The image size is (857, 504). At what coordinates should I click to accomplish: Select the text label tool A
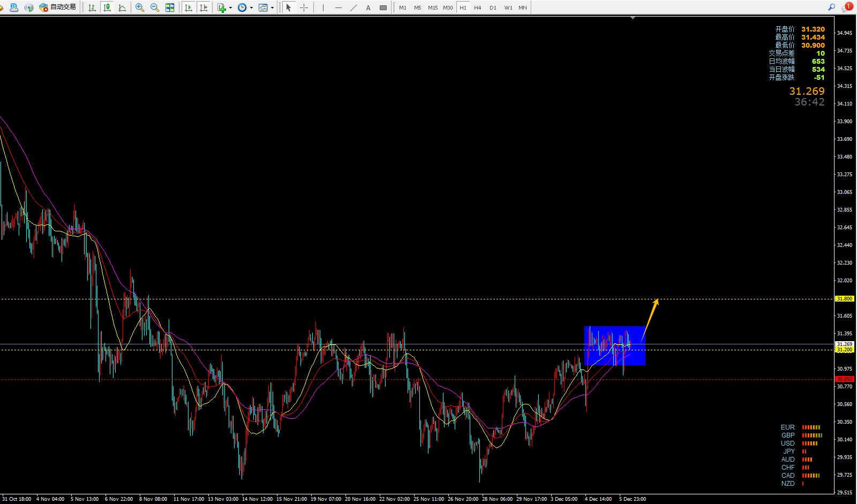pyautogui.click(x=368, y=7)
